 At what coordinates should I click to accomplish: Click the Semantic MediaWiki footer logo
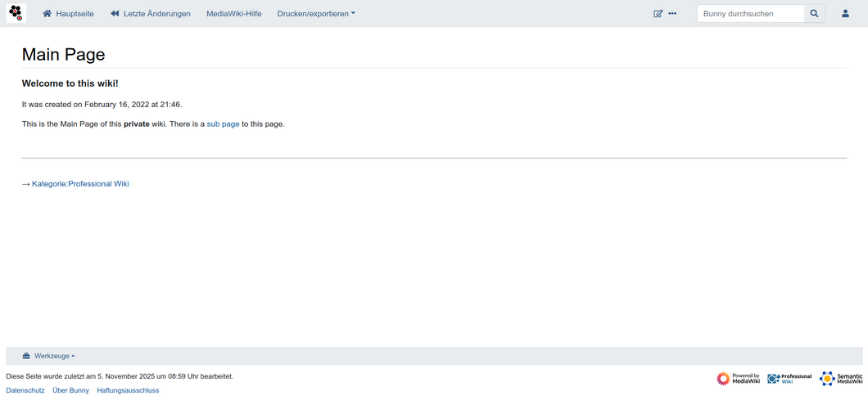point(841,378)
